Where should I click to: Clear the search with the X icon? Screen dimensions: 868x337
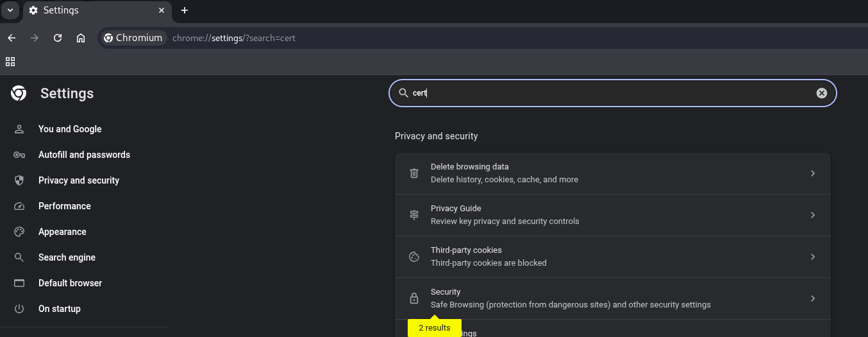pos(821,93)
